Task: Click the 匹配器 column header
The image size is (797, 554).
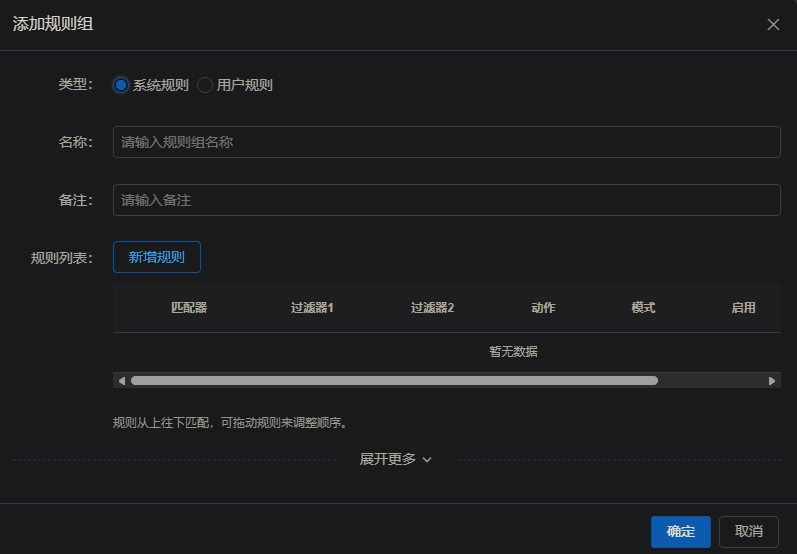Action: click(x=189, y=308)
